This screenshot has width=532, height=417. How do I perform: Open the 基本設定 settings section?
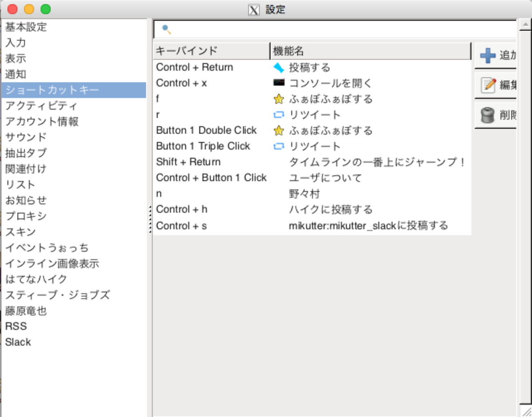(x=74, y=27)
